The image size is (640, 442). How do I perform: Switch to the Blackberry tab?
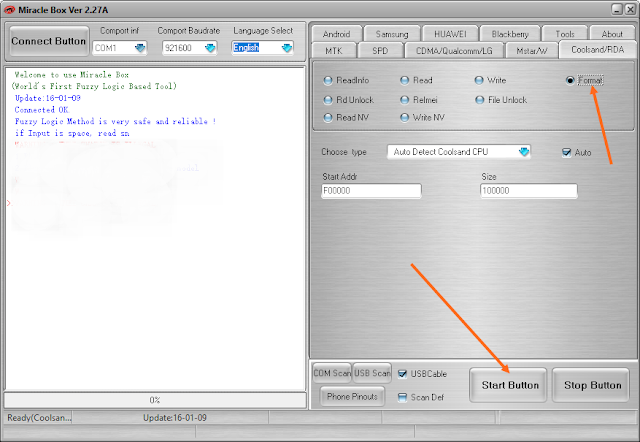(x=510, y=34)
